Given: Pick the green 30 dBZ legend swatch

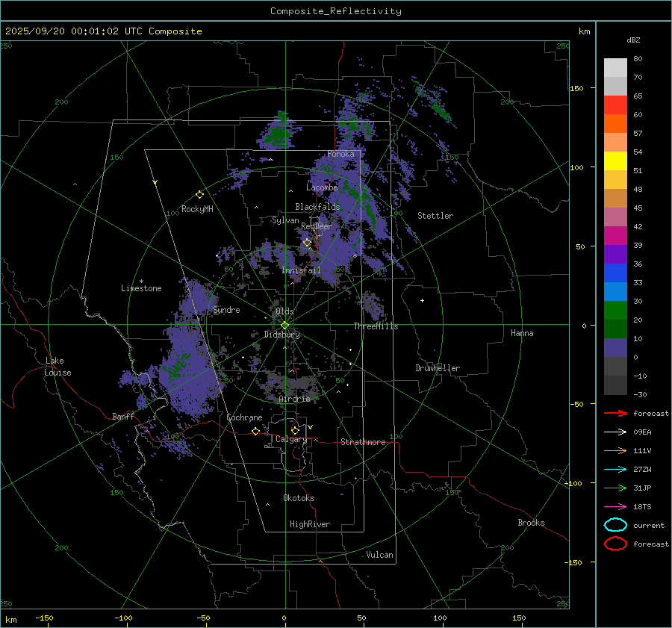Looking at the screenshot, I should point(615,310).
